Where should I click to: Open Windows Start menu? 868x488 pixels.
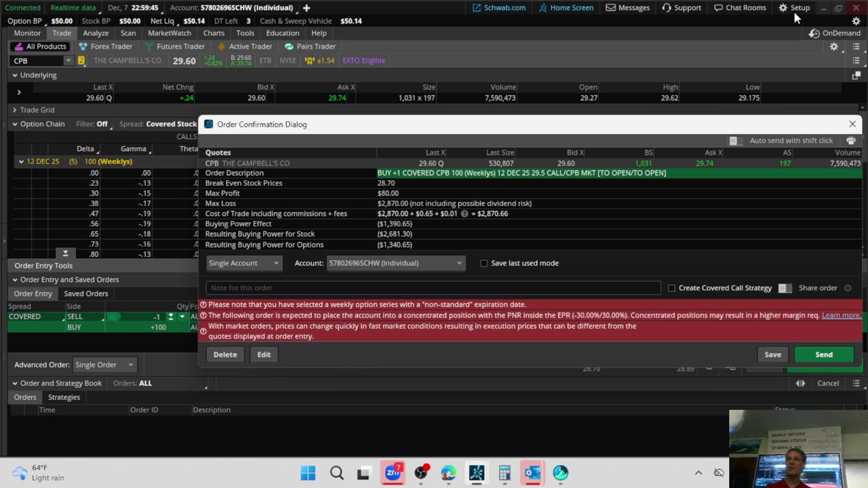[308, 472]
